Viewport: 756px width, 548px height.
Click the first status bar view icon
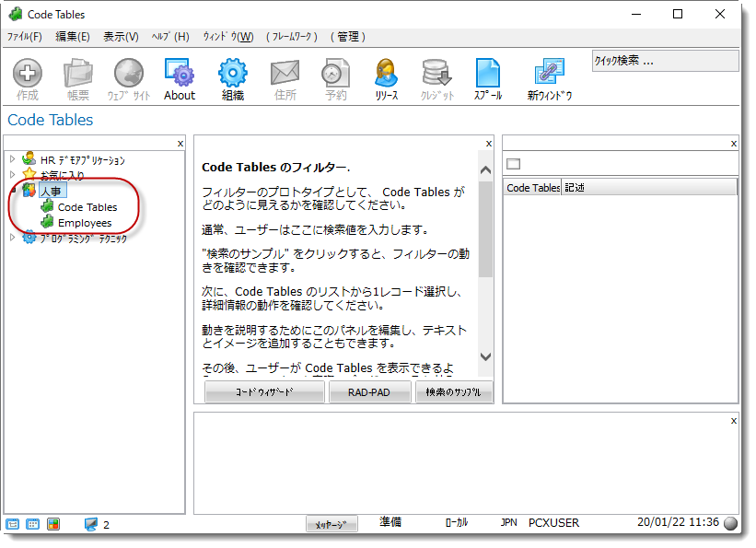(x=13, y=524)
